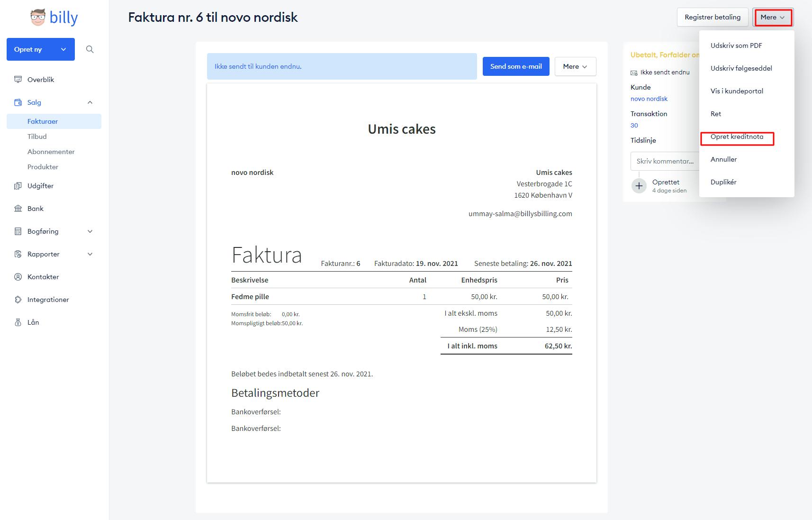Click the invoice total 62,50 kr.
Screen dimensions: 812x520
pyautogui.click(x=558, y=346)
